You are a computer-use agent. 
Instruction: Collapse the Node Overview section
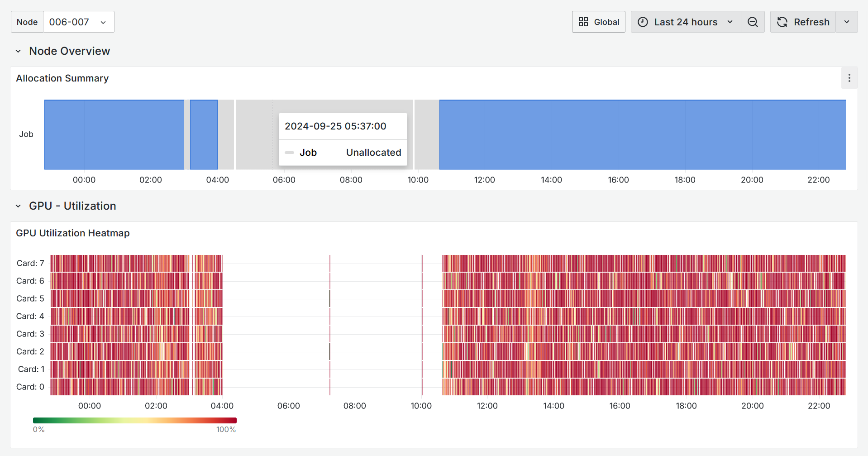coord(18,51)
